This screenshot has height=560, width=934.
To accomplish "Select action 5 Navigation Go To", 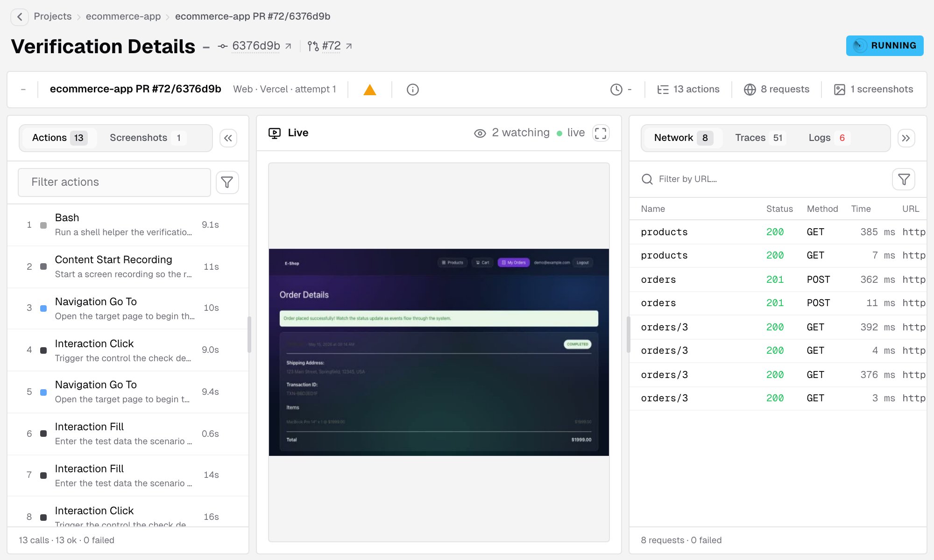I will [x=128, y=392].
